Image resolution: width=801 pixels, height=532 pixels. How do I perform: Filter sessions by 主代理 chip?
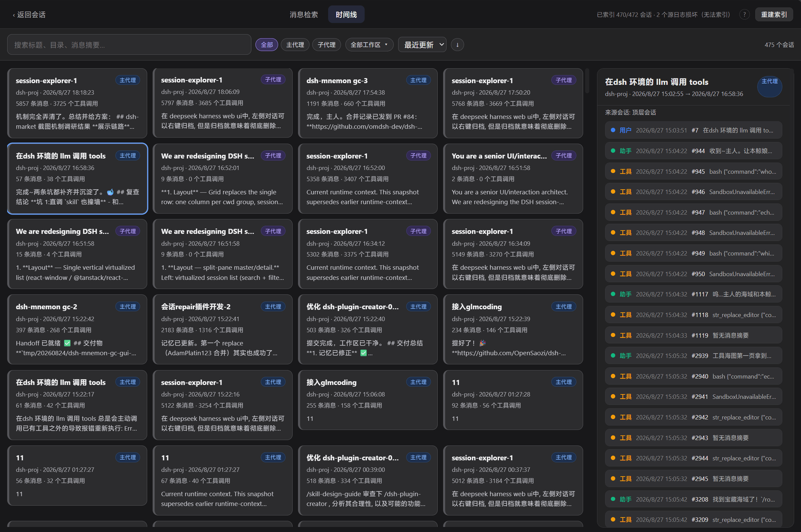(295, 45)
